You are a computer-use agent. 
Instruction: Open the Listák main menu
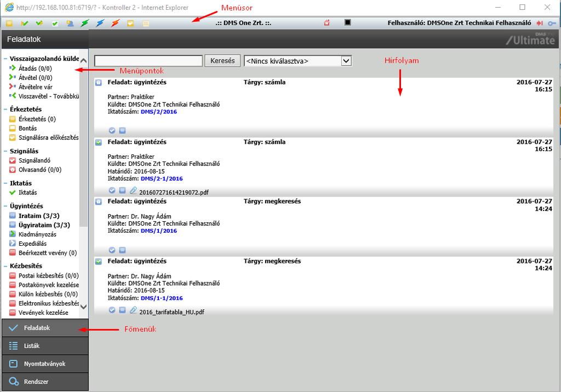pos(45,346)
